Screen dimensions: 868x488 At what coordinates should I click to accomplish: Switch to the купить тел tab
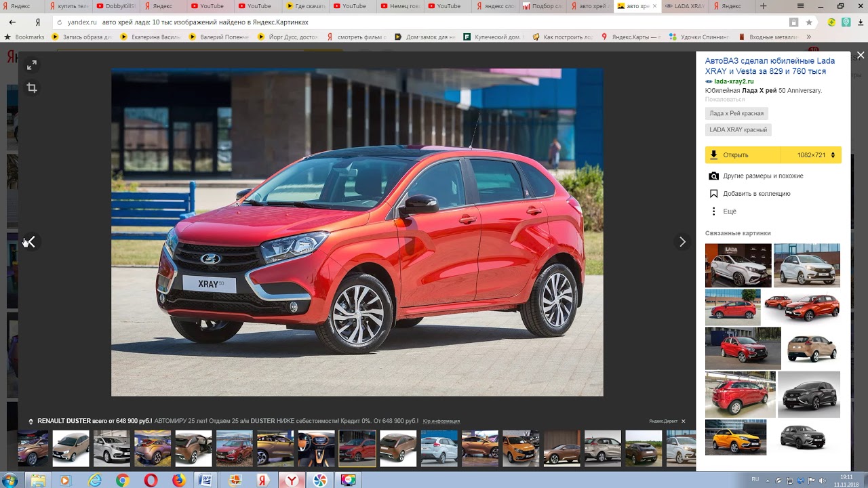(x=68, y=6)
